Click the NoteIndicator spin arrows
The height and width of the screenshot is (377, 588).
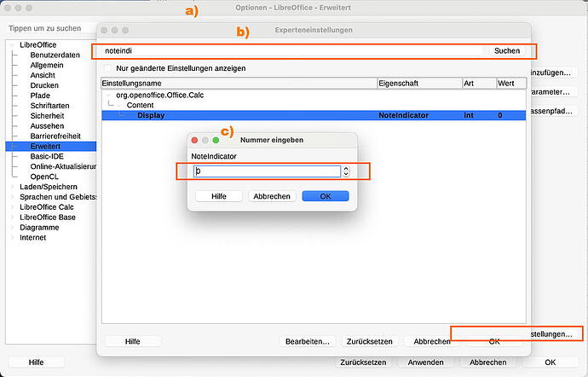coord(346,171)
